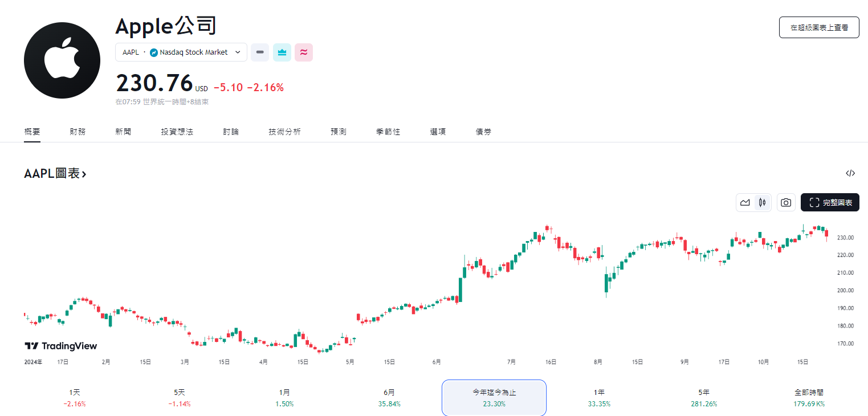The height and width of the screenshot is (416, 868).
Task: Open the 完整圖表 full chart button
Action: (x=830, y=202)
